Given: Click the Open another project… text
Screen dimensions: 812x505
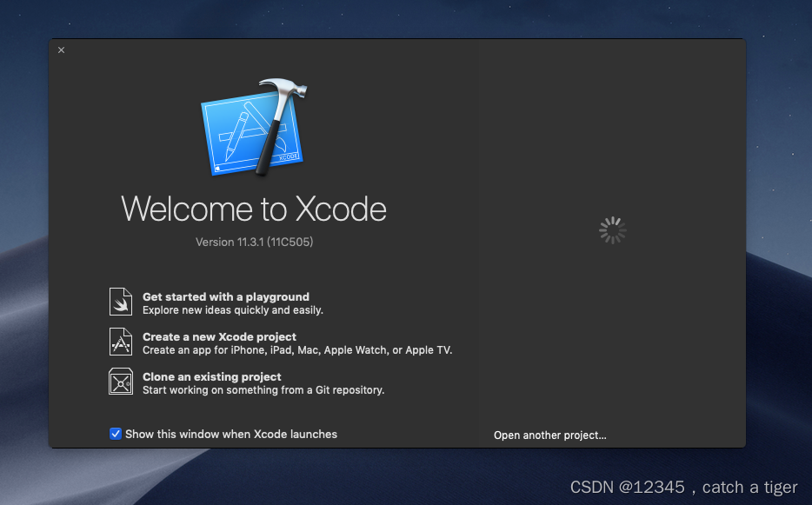Looking at the screenshot, I should [549, 435].
